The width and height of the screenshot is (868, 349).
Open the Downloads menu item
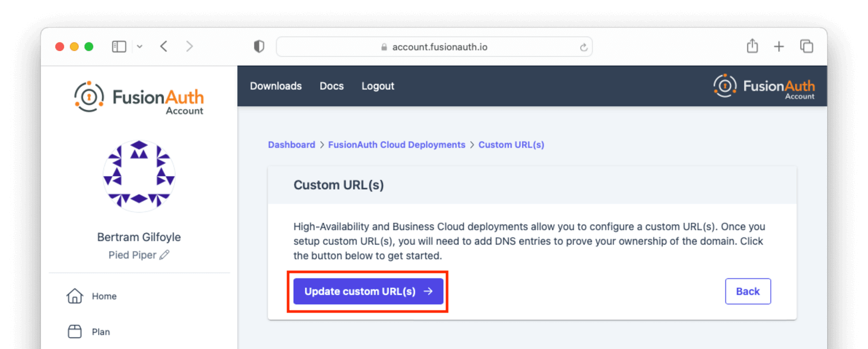point(276,86)
